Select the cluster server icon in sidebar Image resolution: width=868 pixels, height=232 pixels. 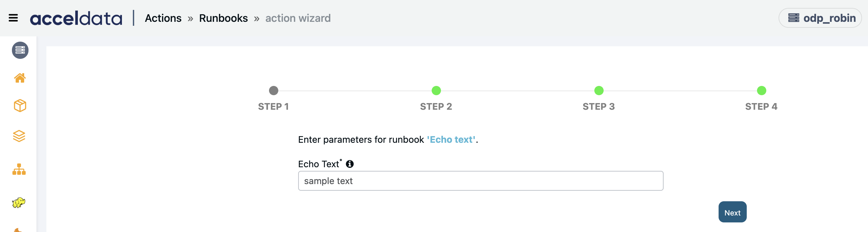click(x=20, y=51)
